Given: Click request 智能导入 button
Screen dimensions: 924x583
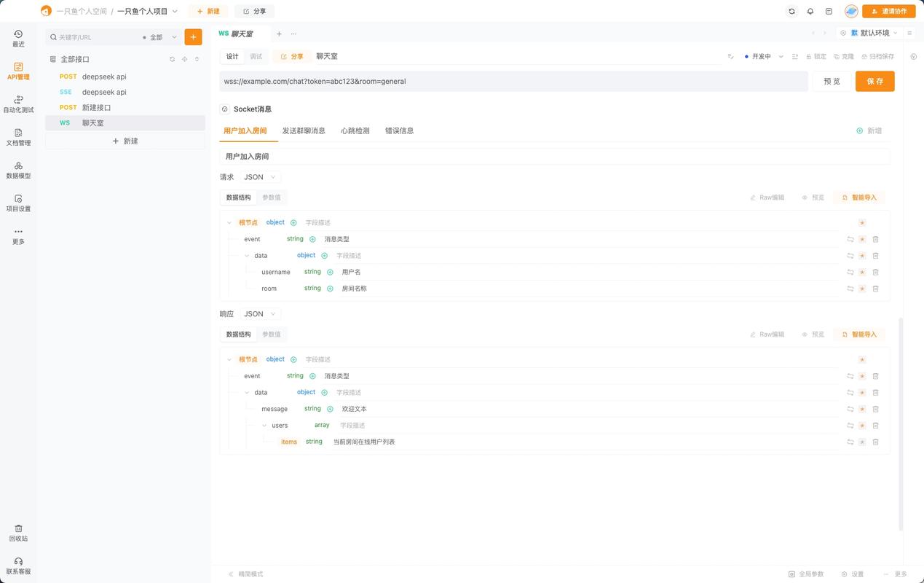Looking at the screenshot, I should pos(859,197).
